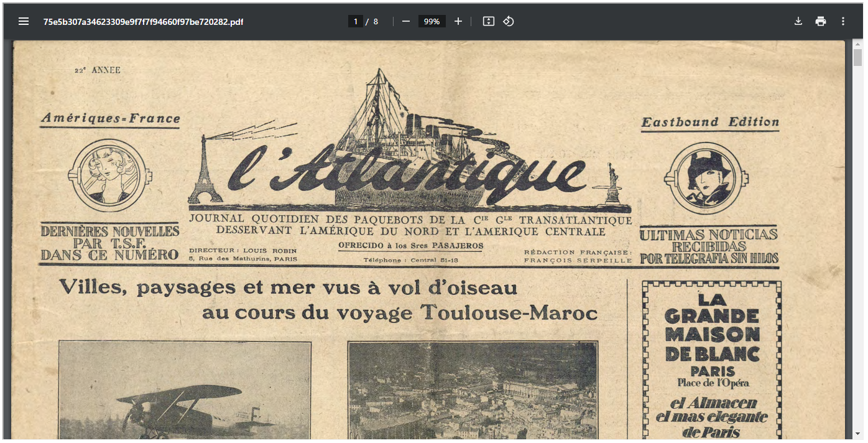
Task: Click the Ofrecido a los Sres Pasajeros line
Action: [x=410, y=246]
